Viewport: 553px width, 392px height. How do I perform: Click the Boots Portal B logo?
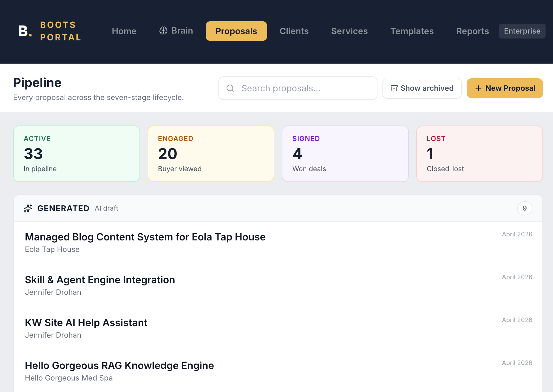(25, 31)
